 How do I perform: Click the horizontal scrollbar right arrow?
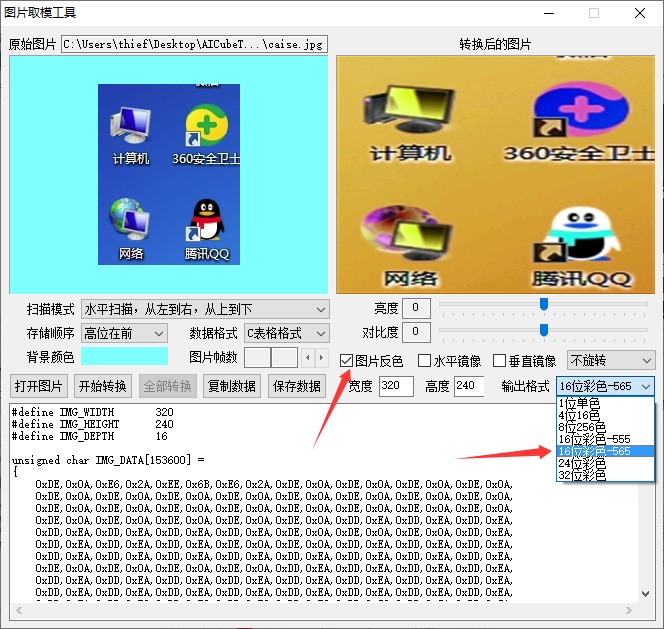click(629, 610)
